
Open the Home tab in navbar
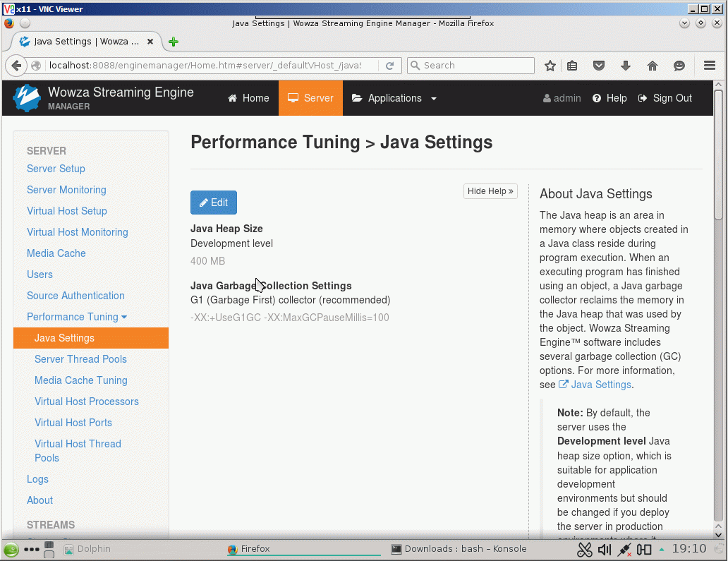coord(248,98)
